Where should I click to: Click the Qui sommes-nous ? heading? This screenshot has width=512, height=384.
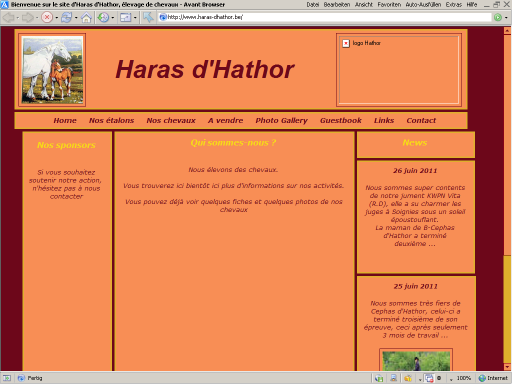[x=233, y=143]
